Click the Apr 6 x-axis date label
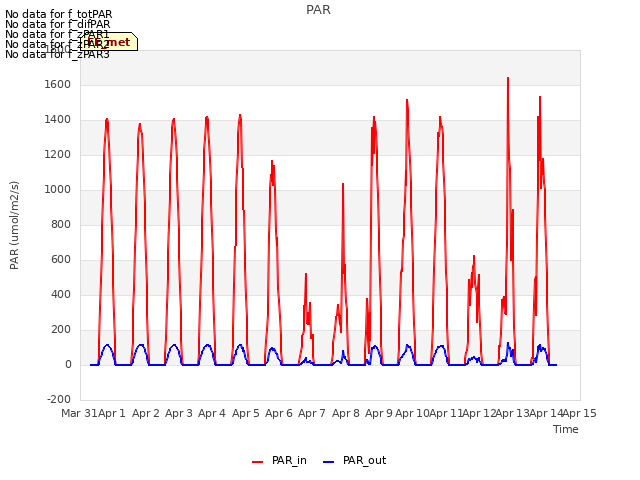The width and height of the screenshot is (640, 480). pyautogui.click(x=279, y=413)
